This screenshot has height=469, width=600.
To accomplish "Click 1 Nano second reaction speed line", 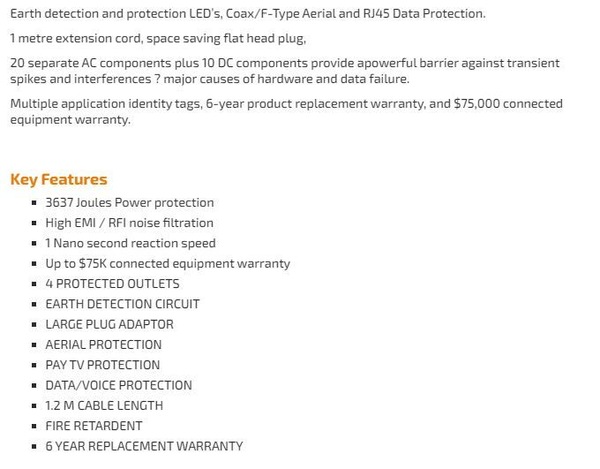I will tap(130, 243).
